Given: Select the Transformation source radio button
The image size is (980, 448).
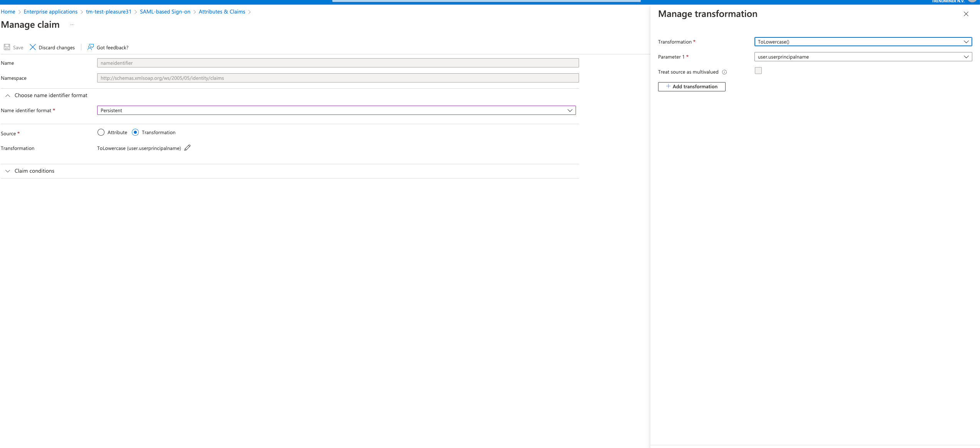Looking at the screenshot, I should coord(135,132).
